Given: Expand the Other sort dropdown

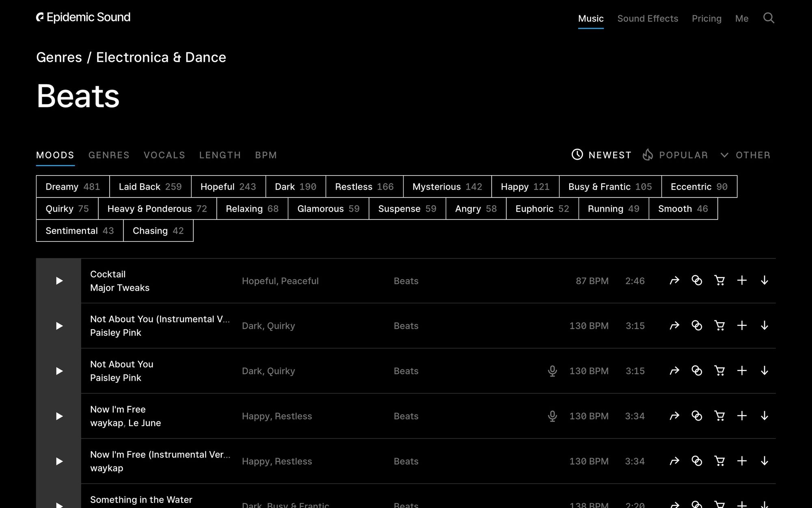Looking at the screenshot, I should pyautogui.click(x=745, y=155).
